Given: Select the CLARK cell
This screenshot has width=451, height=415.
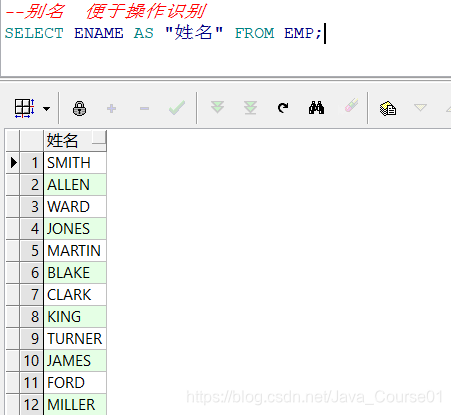Looking at the screenshot, I should 75,295.
